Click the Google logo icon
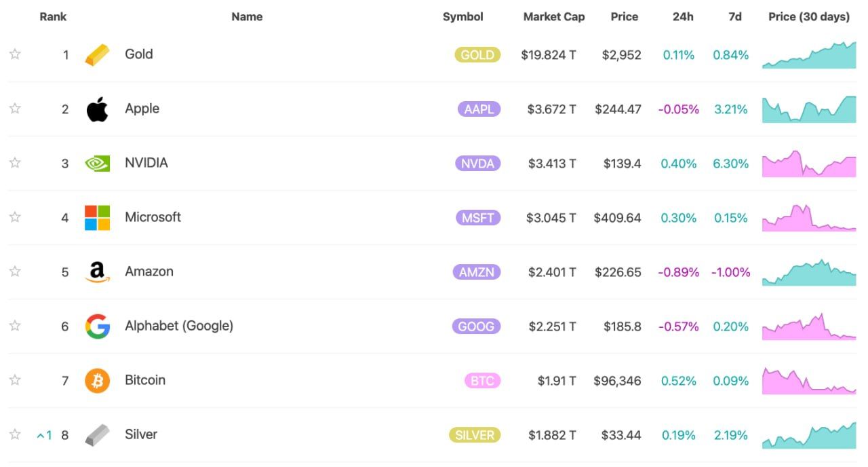 (97, 326)
